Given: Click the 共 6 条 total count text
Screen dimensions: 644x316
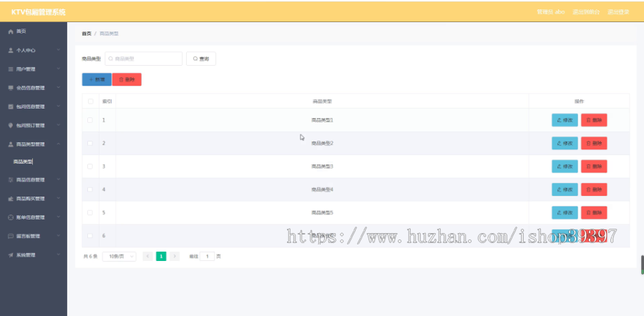Looking at the screenshot, I should click(90, 257).
